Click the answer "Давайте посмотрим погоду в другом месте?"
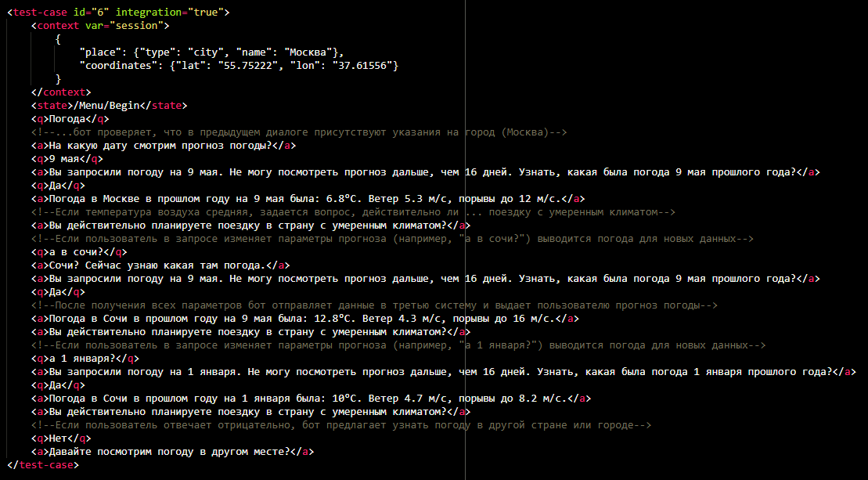Image resolution: width=868 pixels, height=480 pixels. pos(173,452)
